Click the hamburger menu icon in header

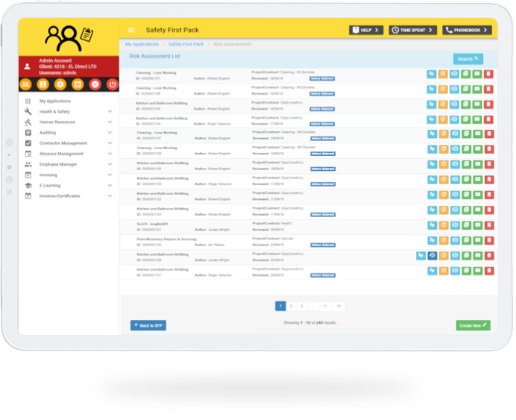(131, 31)
